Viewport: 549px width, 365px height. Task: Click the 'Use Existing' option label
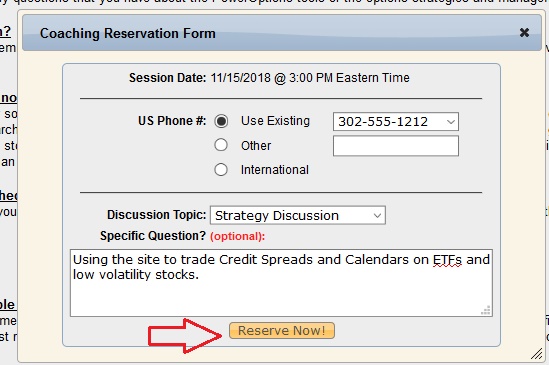(275, 121)
